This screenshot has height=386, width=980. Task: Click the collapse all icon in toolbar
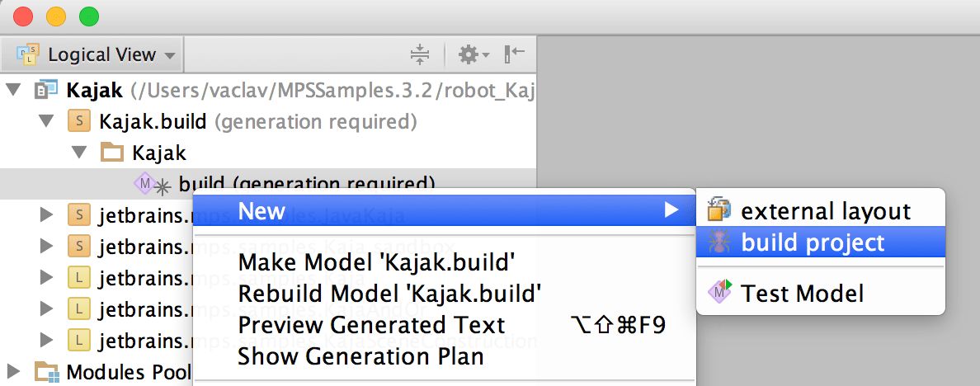[420, 55]
